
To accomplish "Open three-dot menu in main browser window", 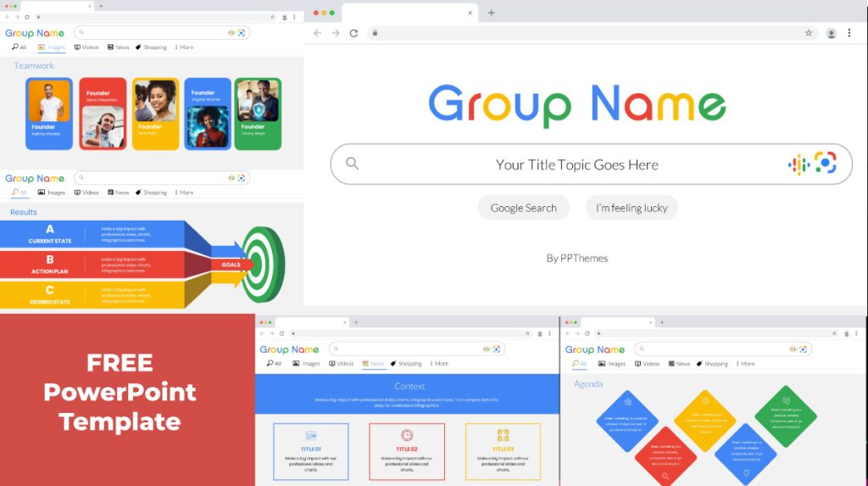I will pyautogui.click(x=849, y=33).
